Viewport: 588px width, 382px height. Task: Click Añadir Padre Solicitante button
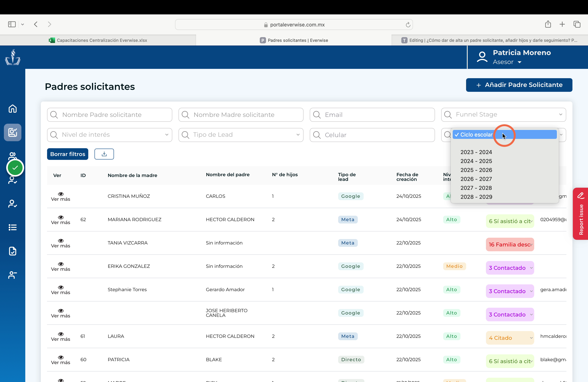coord(519,85)
